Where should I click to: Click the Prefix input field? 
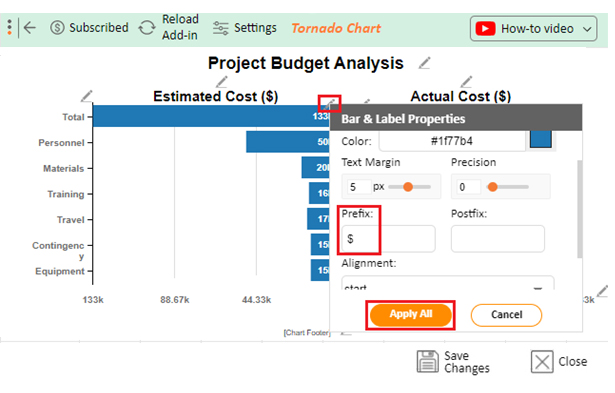pos(388,238)
